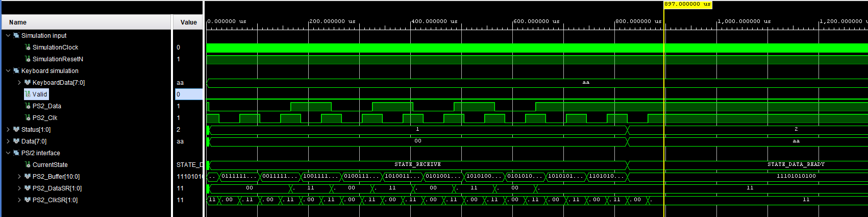The height and width of the screenshot is (217, 868).
Task: Click the Valid value field showing 0
Action: tap(189, 94)
